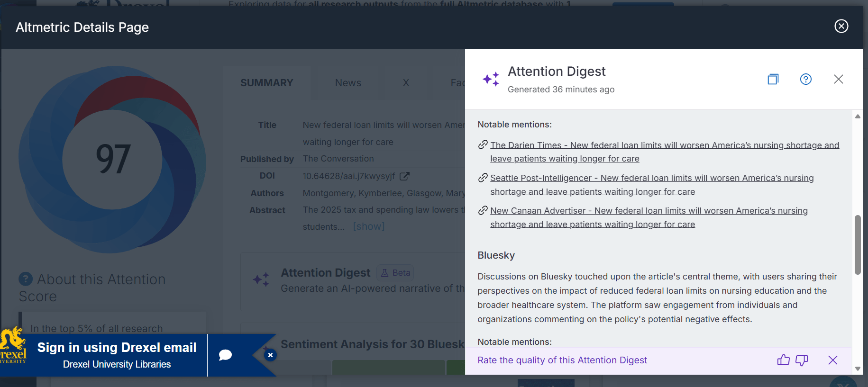The height and width of the screenshot is (387, 868).
Task: Click 'Generated 36 minutes ago' text
Action: [561, 90]
